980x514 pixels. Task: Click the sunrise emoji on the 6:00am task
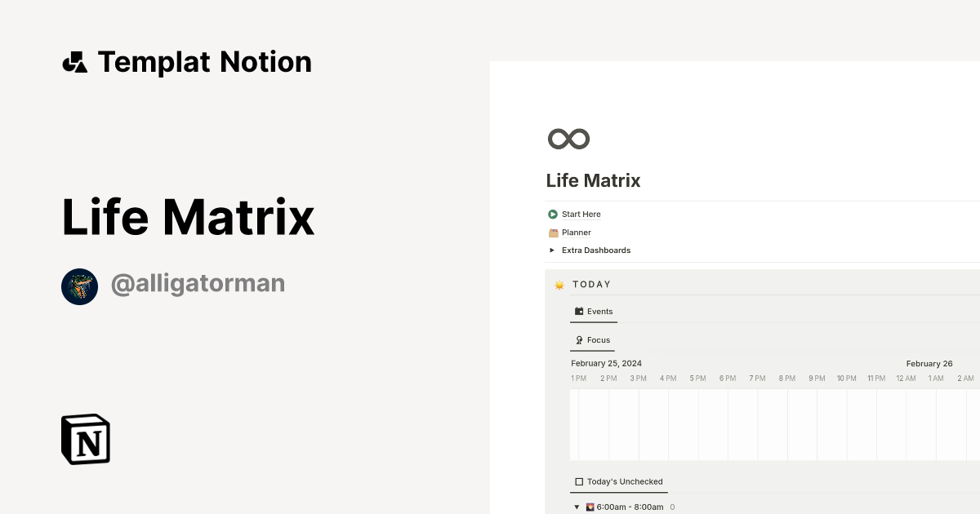[590, 507]
